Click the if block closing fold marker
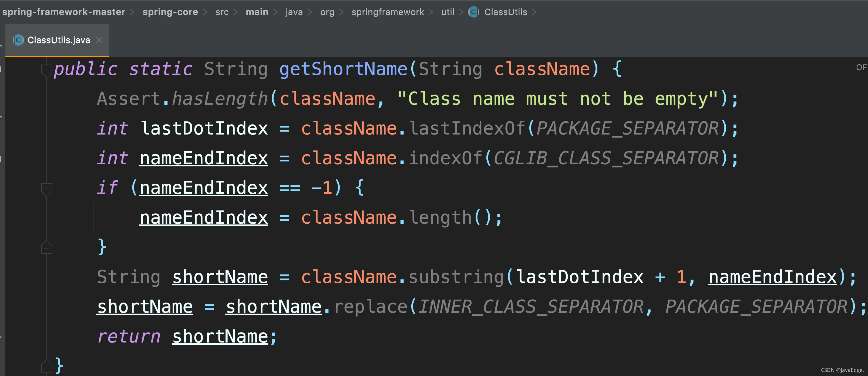 coord(46,247)
